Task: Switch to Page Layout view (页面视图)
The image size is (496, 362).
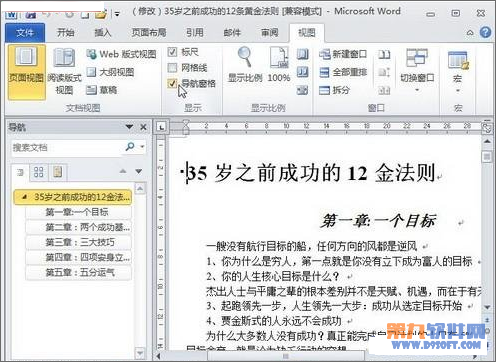Action: (26, 72)
